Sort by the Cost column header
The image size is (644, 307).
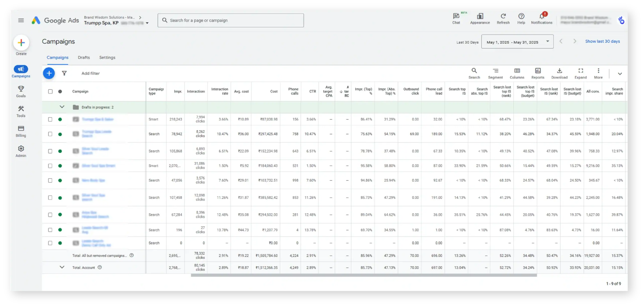tap(274, 92)
